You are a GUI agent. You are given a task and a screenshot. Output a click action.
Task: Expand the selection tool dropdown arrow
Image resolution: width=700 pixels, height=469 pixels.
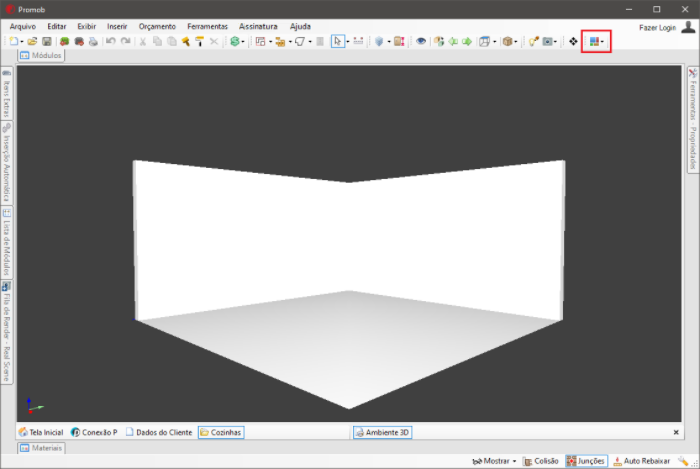(x=348, y=42)
